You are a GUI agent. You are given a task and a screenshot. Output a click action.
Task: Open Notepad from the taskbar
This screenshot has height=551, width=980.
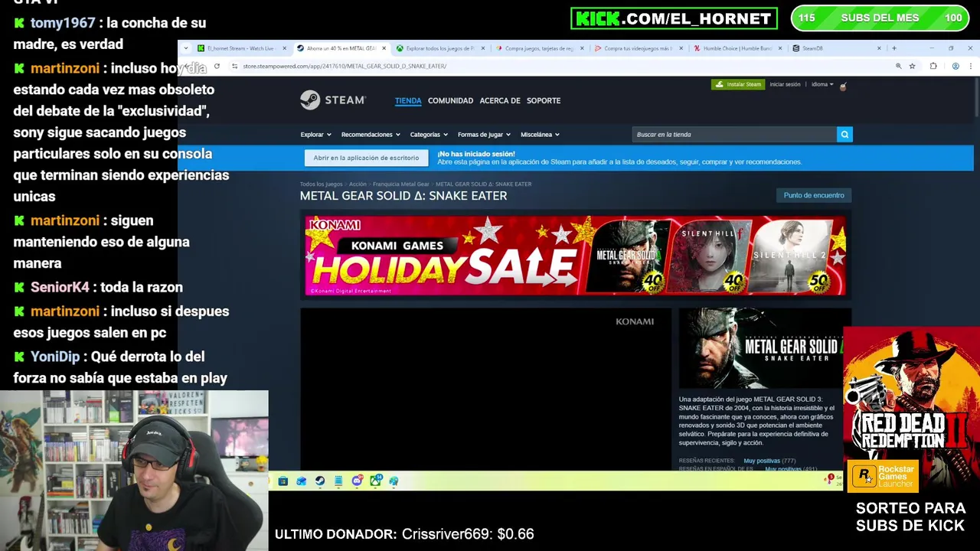(338, 481)
